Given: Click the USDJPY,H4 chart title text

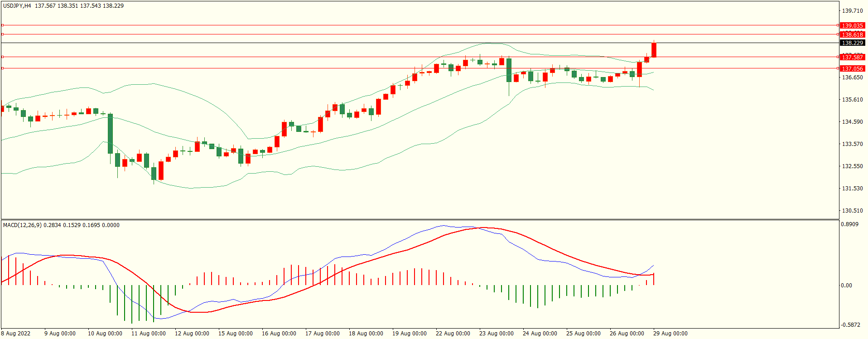Looking at the screenshot, I should [17, 6].
